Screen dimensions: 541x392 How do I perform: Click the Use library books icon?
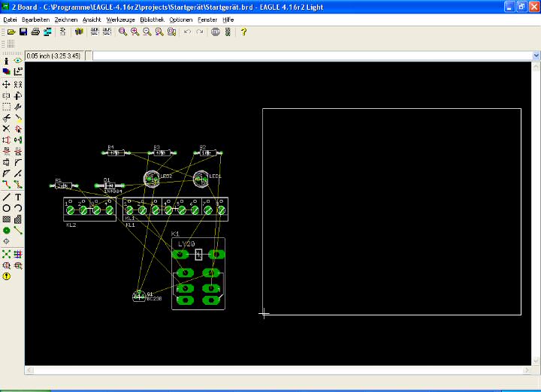click(x=79, y=32)
